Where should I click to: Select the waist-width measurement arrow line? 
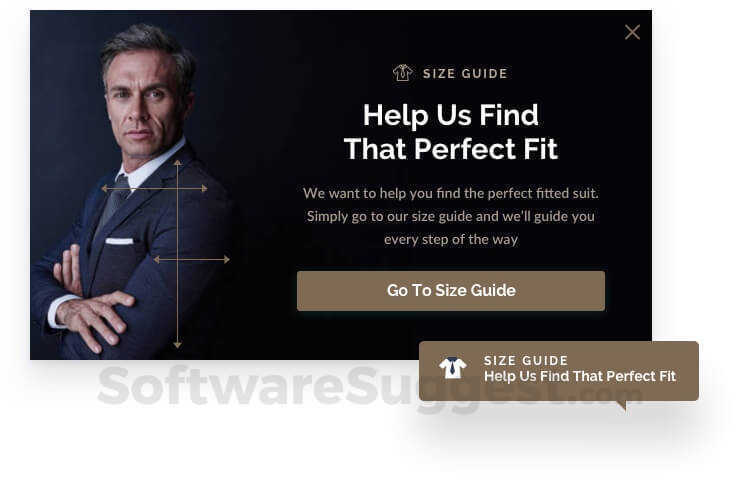(191, 259)
